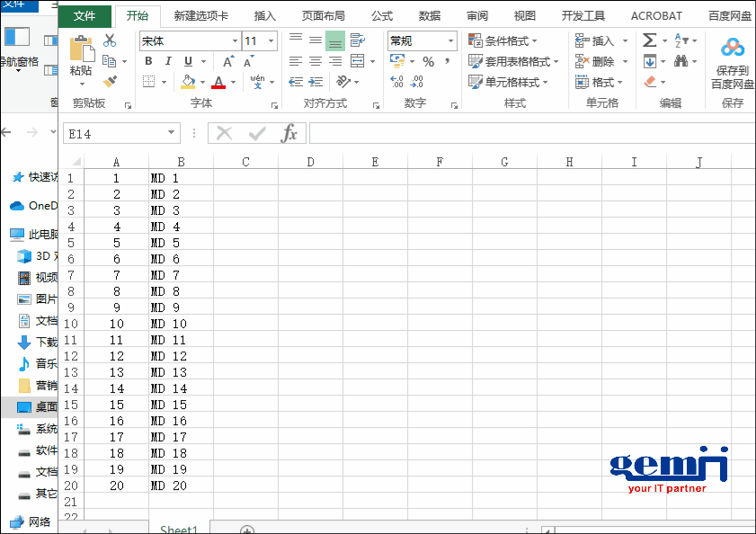This screenshot has height=534, width=756.
Task: Click the AutoSum (Σ) icon
Action: pos(649,40)
